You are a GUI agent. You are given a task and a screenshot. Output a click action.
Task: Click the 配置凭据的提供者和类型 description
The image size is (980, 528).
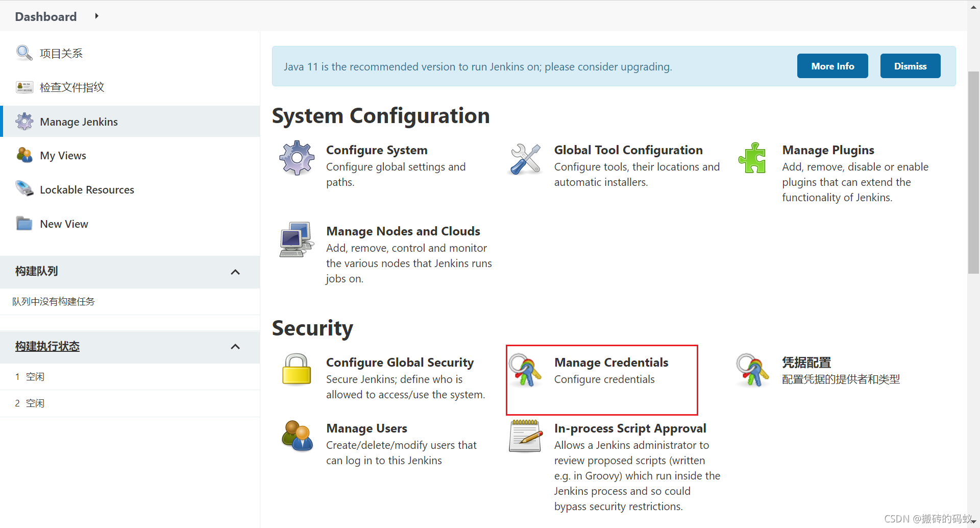[x=841, y=379]
